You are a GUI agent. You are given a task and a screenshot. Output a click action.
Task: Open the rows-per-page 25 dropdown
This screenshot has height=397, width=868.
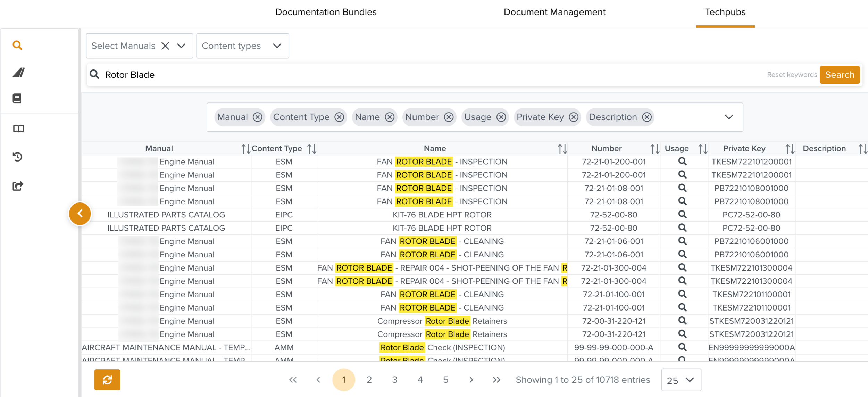(681, 380)
